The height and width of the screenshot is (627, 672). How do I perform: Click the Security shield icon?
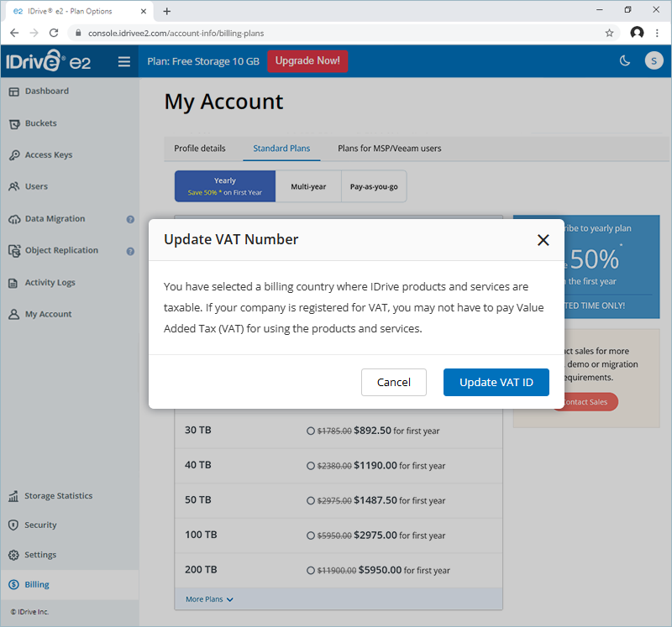point(13,525)
